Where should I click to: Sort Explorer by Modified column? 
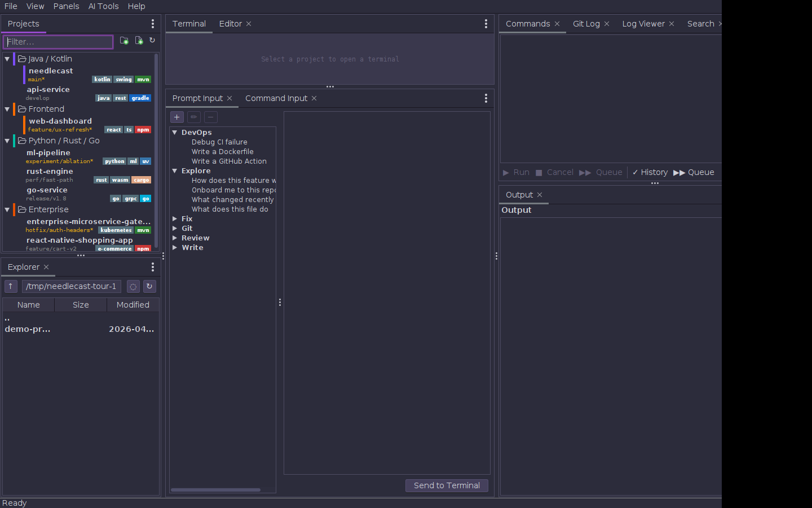click(x=133, y=305)
